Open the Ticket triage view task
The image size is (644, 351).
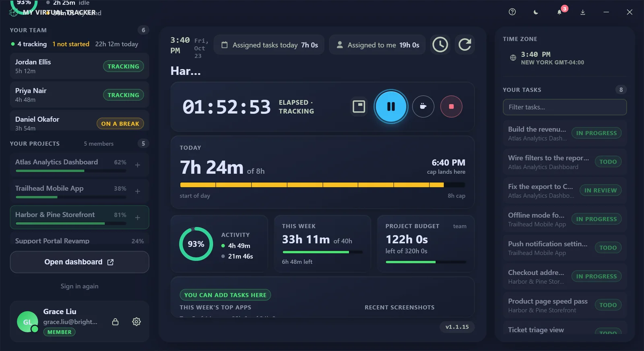tap(565, 328)
